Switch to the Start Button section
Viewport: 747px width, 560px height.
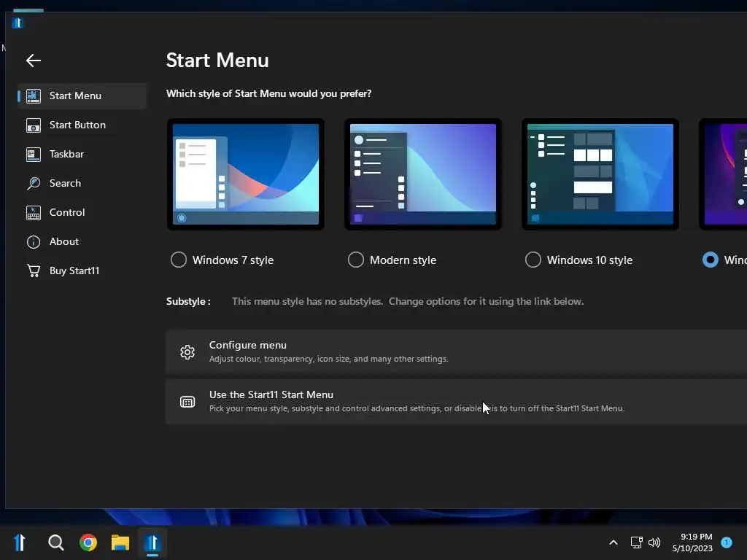pos(82,125)
